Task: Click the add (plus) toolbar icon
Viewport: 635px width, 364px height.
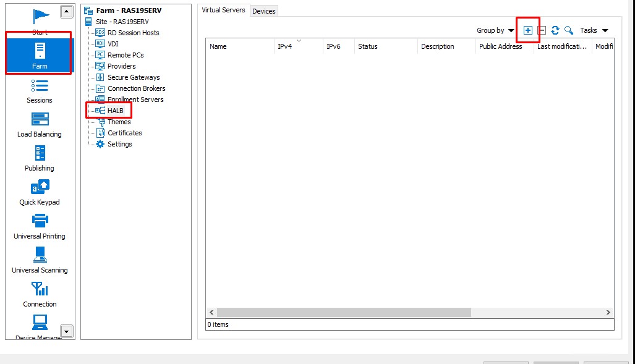Action: click(527, 30)
